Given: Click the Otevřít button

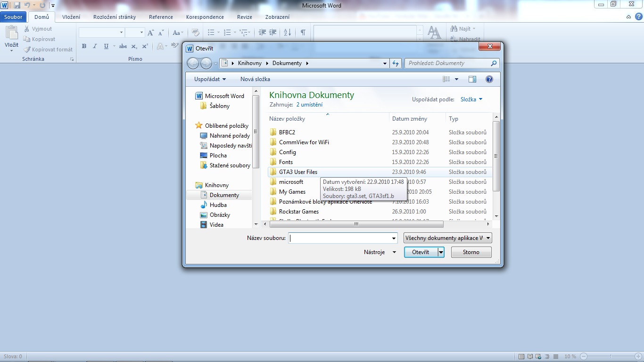Looking at the screenshot, I should pos(421,252).
